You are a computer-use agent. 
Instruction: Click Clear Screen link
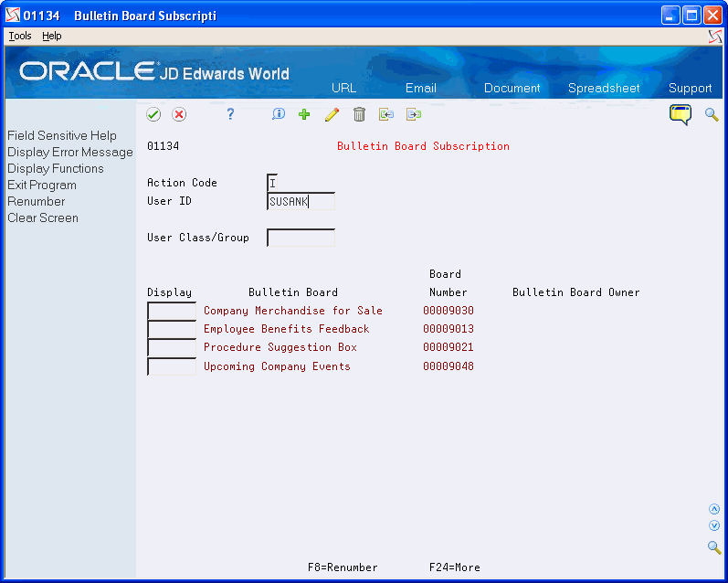[x=43, y=217]
